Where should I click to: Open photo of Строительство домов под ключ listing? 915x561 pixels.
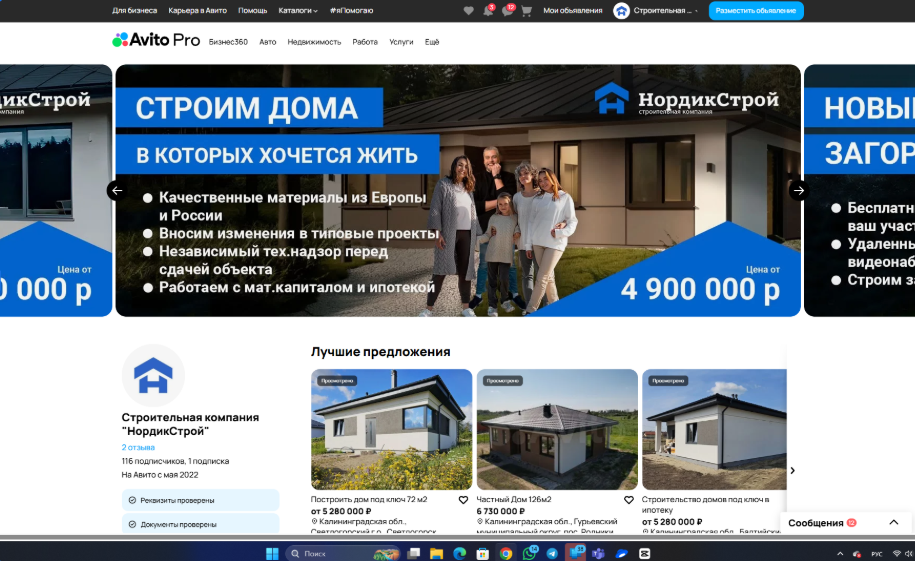coord(714,429)
